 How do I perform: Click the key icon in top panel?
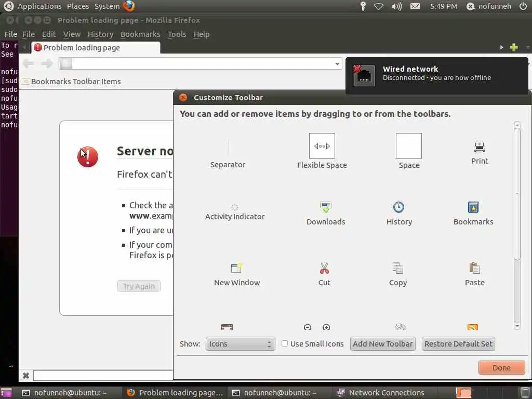tap(363, 6)
